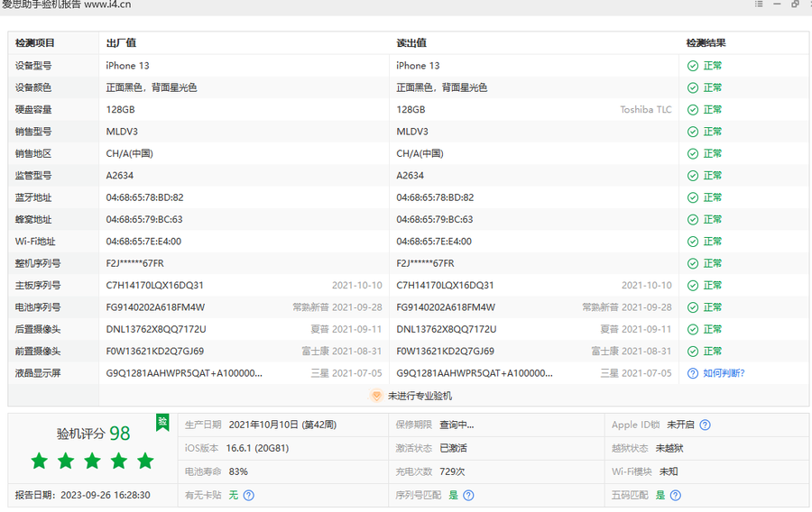Click the 未进行专业验机 text
This screenshot has height=512, width=812.
click(420, 396)
